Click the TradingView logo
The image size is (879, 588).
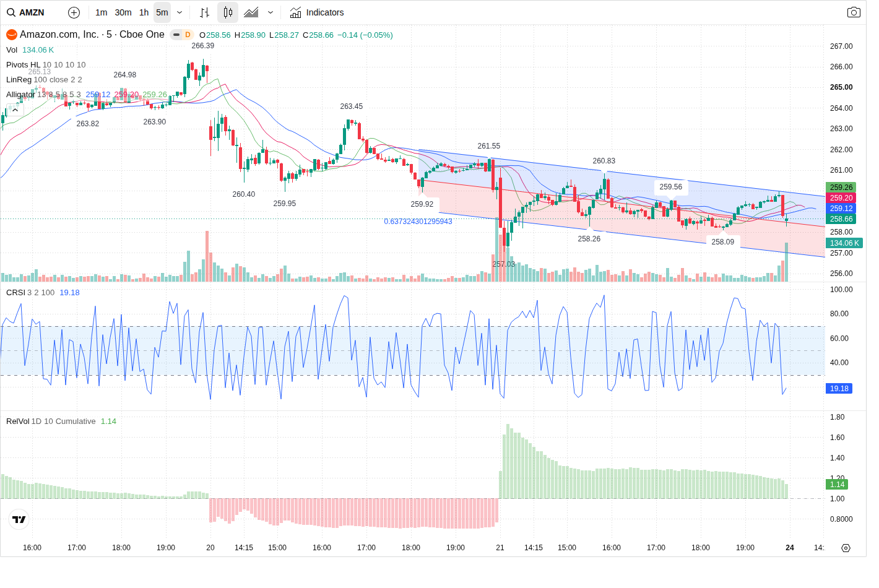(x=19, y=519)
